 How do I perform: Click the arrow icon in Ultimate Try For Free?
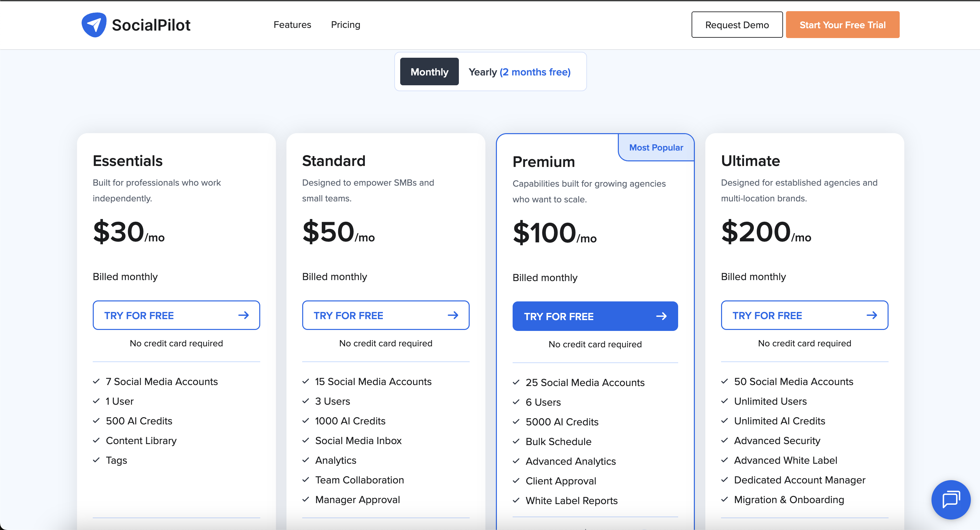point(872,315)
